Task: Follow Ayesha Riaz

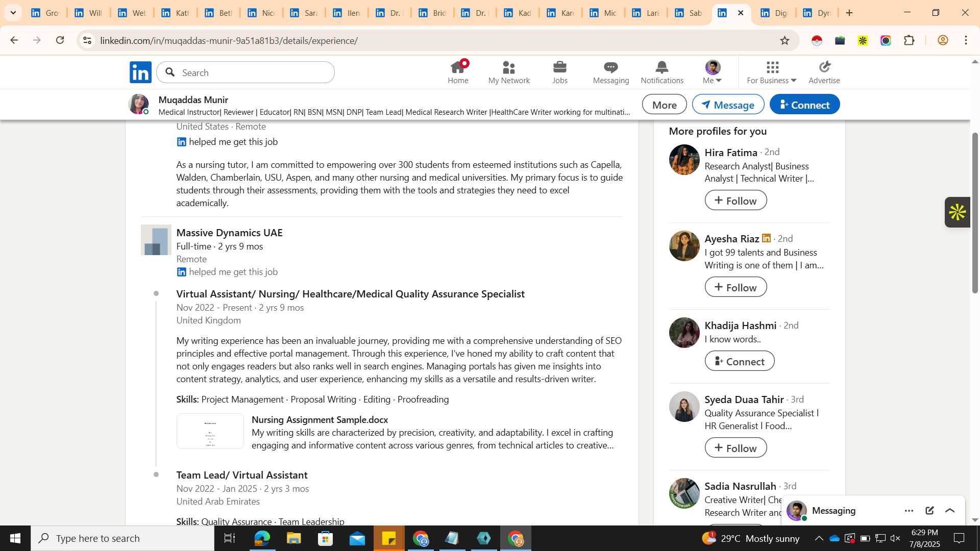Action: click(x=736, y=287)
